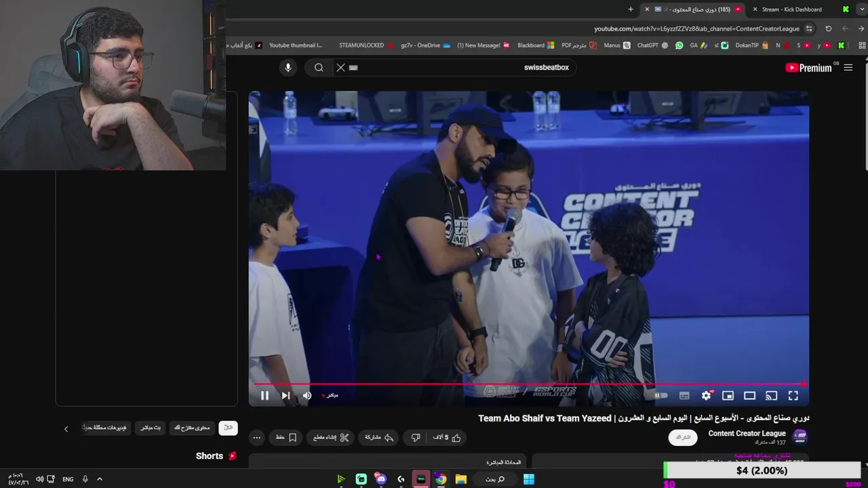Screen dimensions: 868x488
Task: Enter full screen mode
Action: (793, 396)
